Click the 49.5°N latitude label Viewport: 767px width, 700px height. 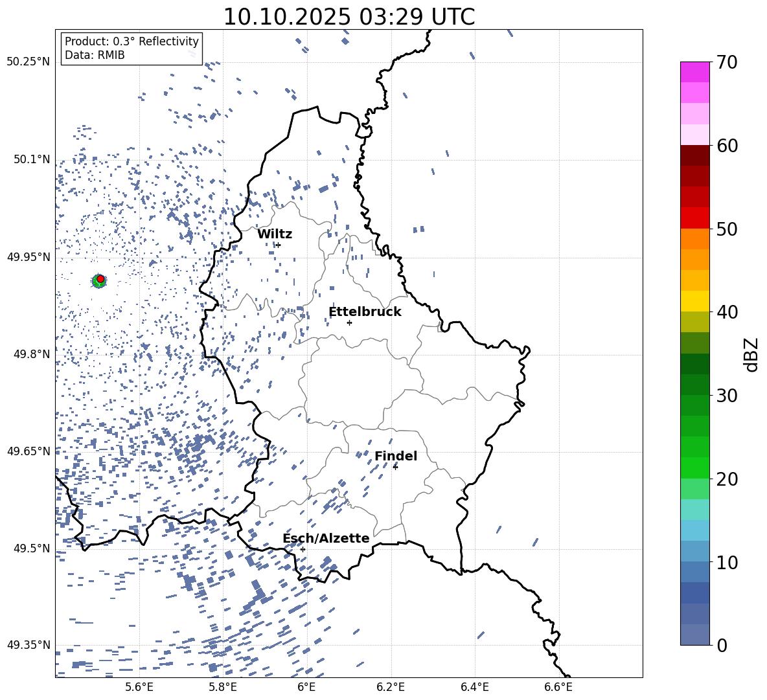pyautogui.click(x=32, y=548)
